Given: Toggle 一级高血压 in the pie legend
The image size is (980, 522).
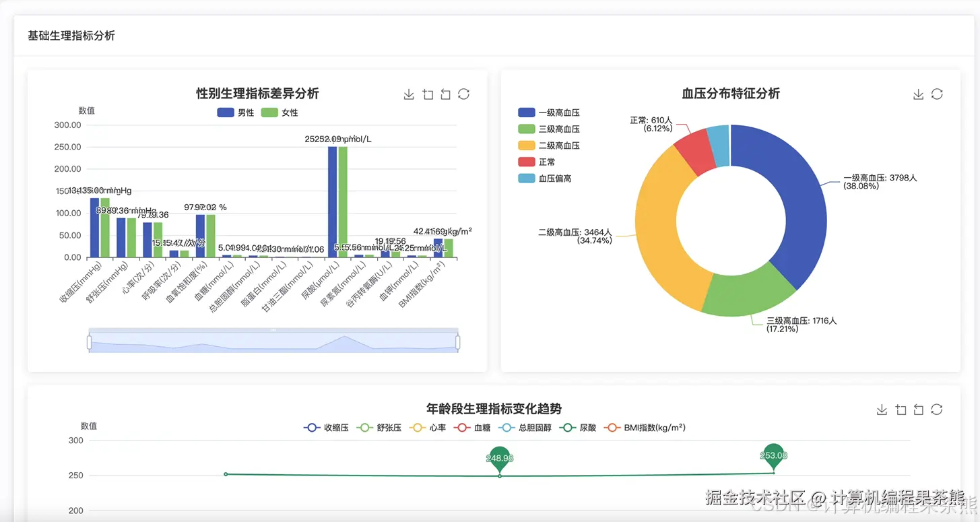Looking at the screenshot, I should point(549,112).
